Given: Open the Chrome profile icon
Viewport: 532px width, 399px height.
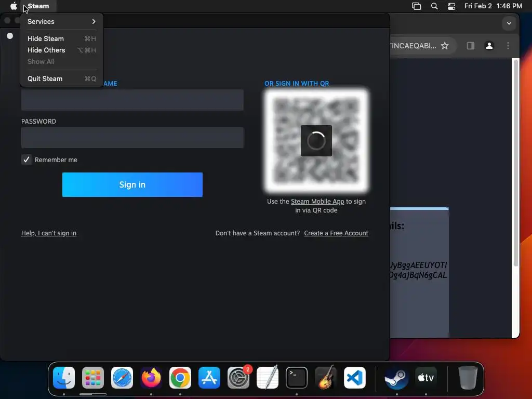Looking at the screenshot, I should coord(489,46).
